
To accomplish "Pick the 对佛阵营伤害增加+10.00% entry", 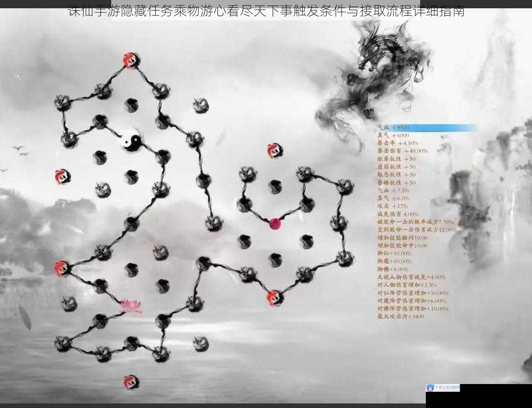I will point(413,309).
